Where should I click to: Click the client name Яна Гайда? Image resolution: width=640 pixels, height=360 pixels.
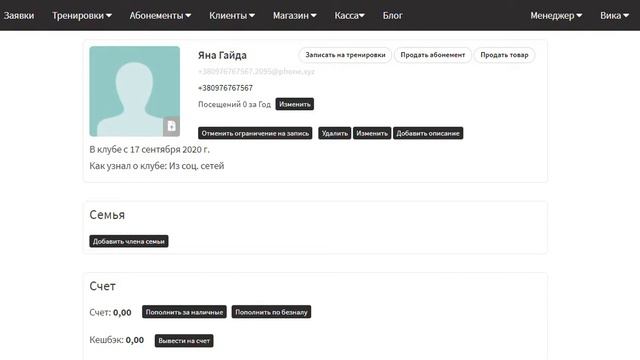tap(222, 55)
